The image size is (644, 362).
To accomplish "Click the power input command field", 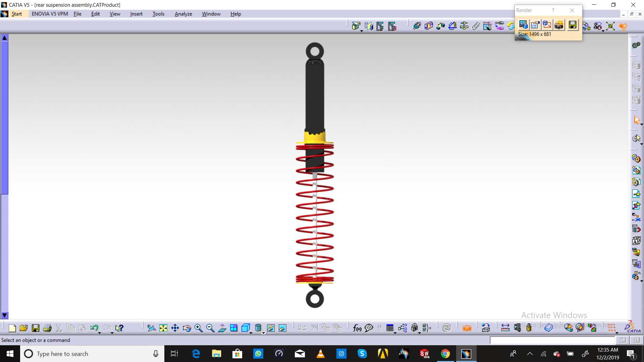I will [552, 340].
